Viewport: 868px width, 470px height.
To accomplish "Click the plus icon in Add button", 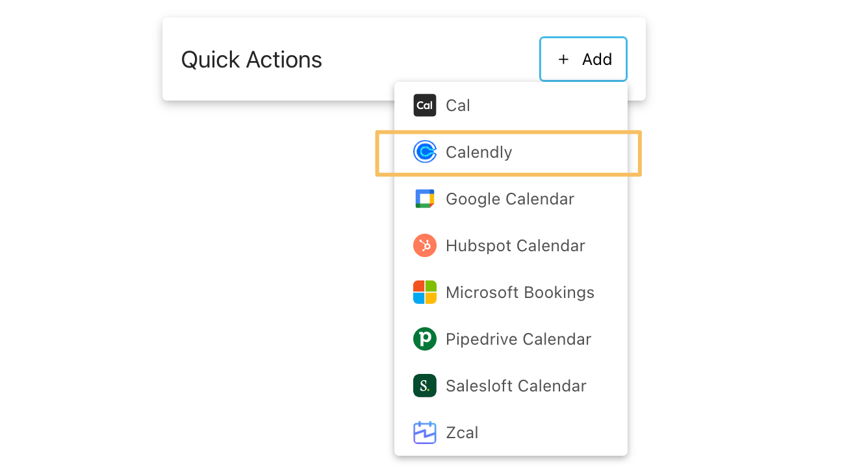I will (x=563, y=60).
